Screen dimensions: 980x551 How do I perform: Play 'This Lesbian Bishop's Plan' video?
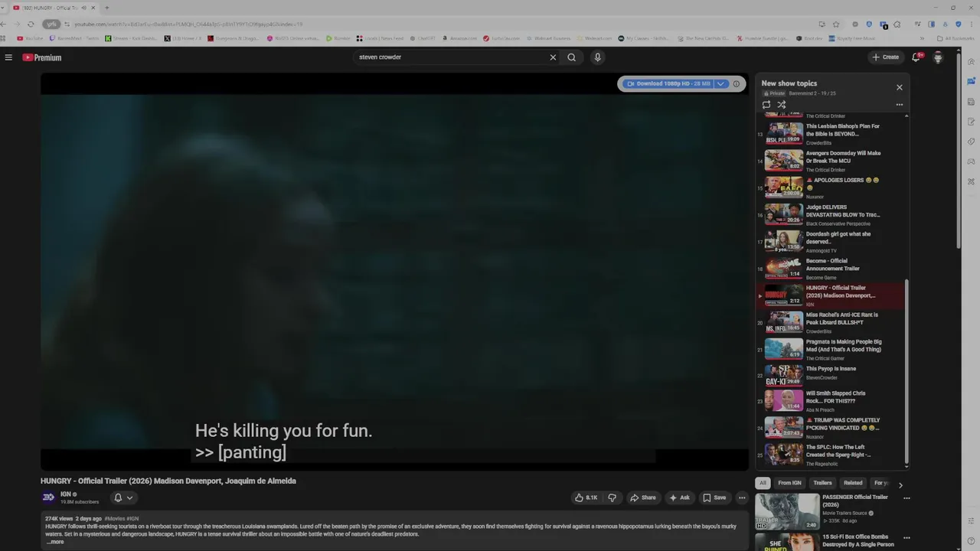coord(831,134)
